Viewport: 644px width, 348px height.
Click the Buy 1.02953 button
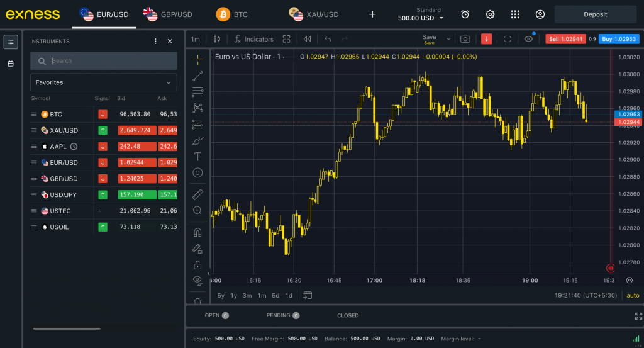point(619,39)
